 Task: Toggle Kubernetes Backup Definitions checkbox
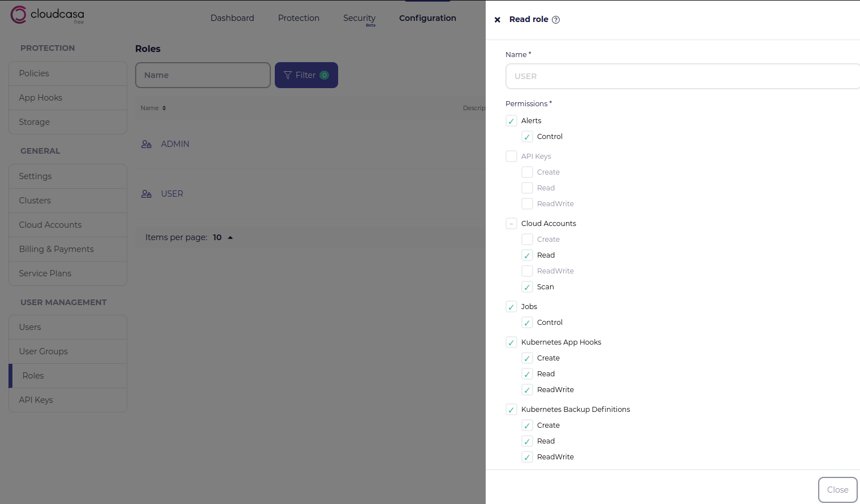click(511, 410)
